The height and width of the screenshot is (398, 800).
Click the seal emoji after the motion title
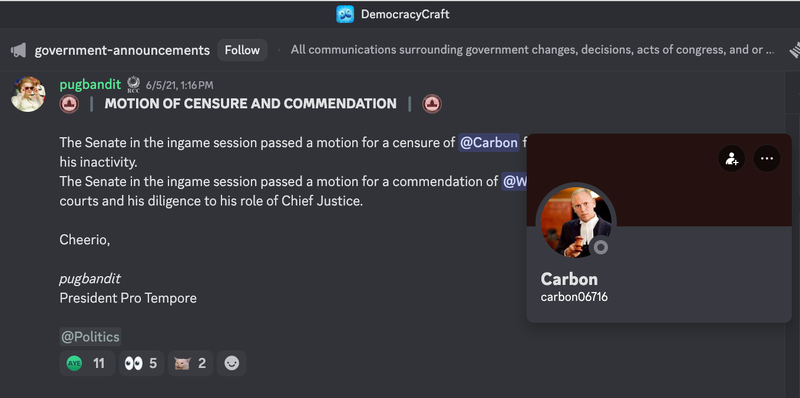coord(432,104)
